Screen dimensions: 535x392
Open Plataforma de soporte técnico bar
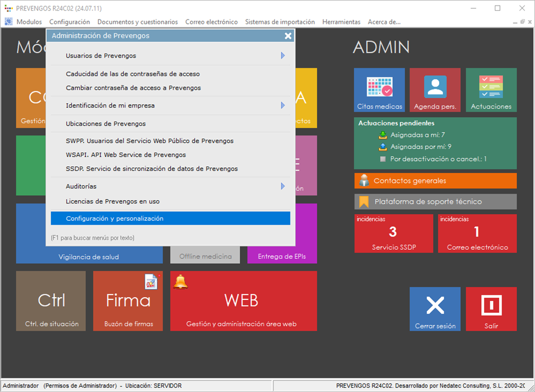[435, 201]
